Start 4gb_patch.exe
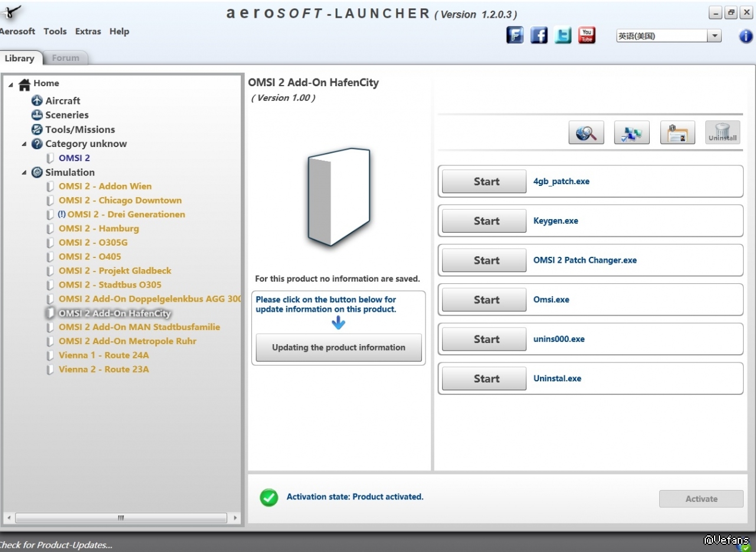The image size is (756, 552). pyautogui.click(x=484, y=181)
